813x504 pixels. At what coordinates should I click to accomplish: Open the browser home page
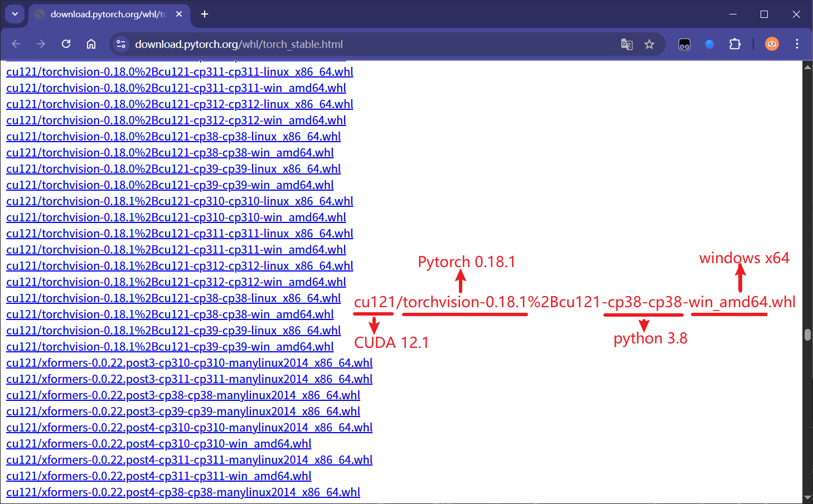point(91,44)
